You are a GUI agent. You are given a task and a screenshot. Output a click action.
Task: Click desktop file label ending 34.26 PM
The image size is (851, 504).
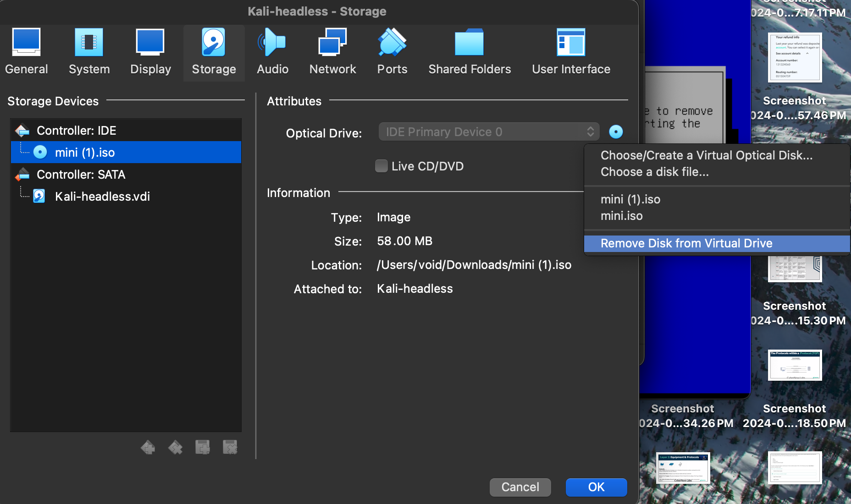685,416
